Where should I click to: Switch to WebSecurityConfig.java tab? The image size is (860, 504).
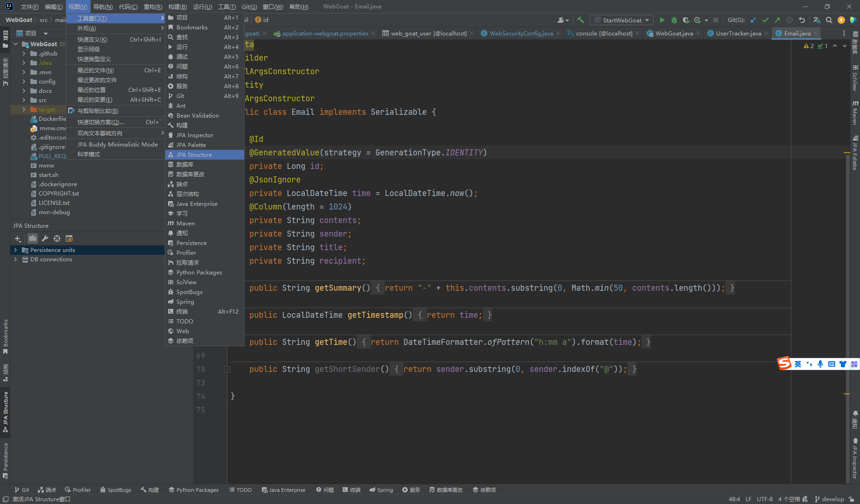(521, 33)
